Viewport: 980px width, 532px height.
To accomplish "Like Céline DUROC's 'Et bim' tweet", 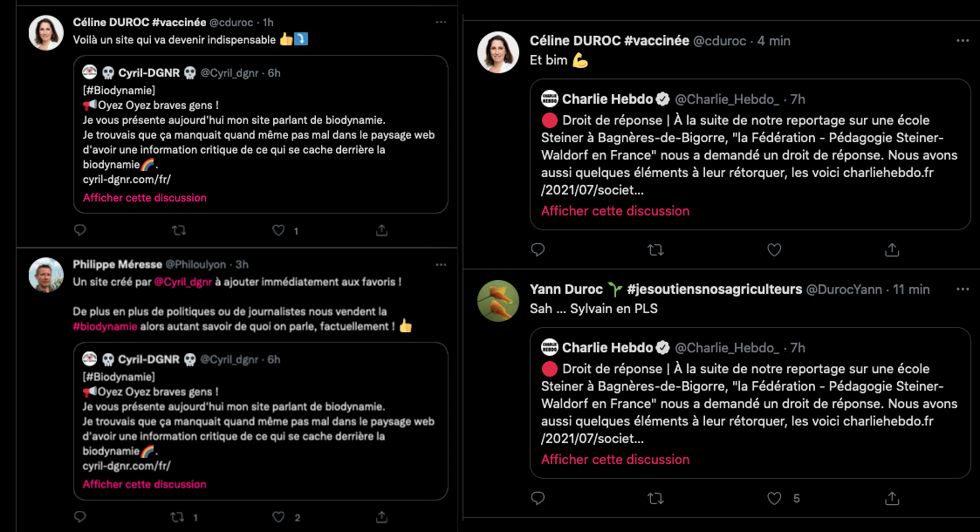I will pyautogui.click(x=773, y=249).
